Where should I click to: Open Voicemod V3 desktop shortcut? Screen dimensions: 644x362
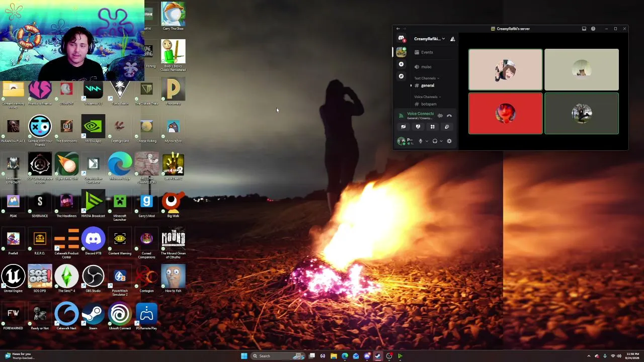93,92
